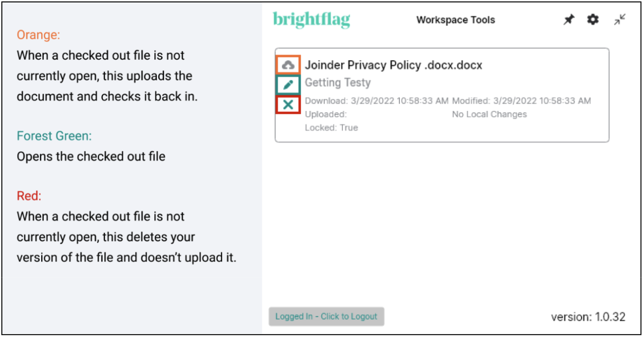Click the No Local Changes status
The image size is (644, 337).
click(489, 114)
